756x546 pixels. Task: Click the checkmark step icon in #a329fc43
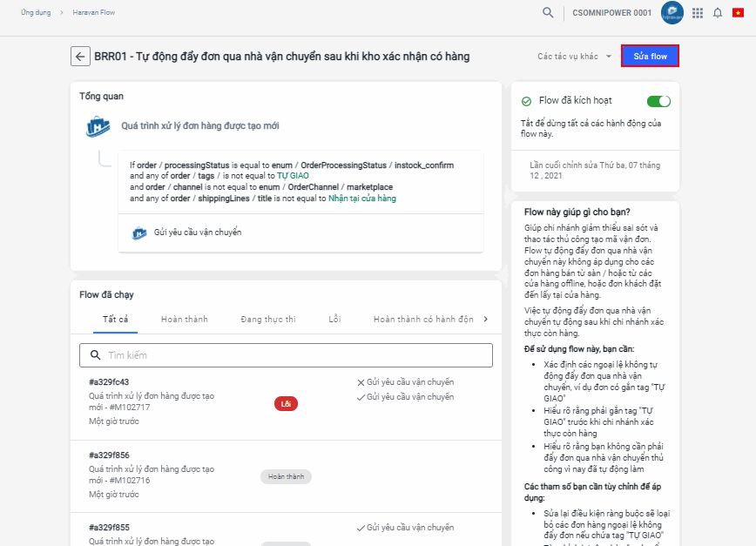(x=361, y=398)
